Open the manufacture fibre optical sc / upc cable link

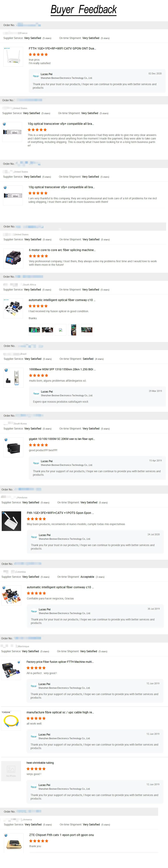(x=60, y=712)
